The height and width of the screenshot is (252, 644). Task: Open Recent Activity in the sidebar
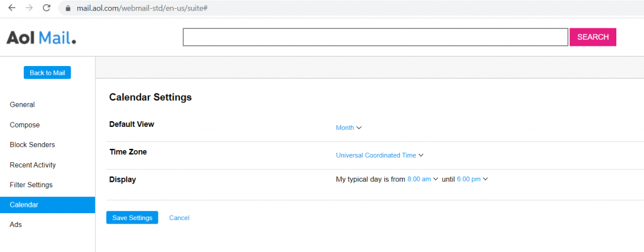click(x=33, y=165)
